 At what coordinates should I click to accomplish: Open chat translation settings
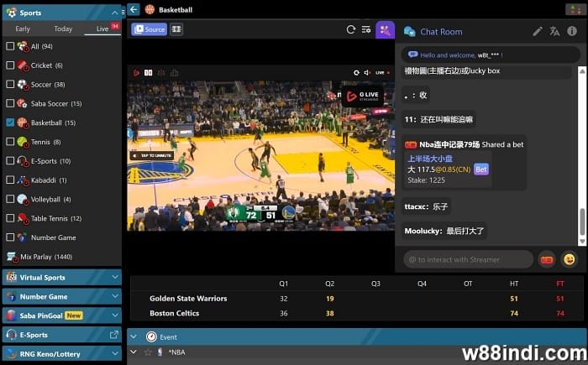click(x=554, y=32)
